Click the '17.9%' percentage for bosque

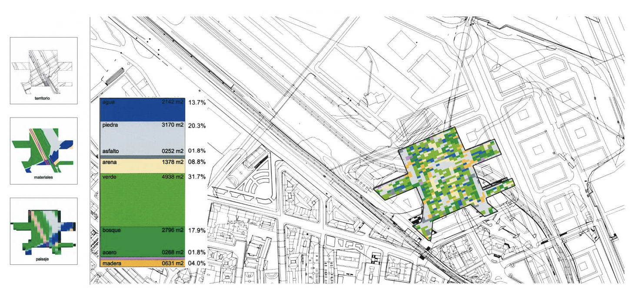pyautogui.click(x=197, y=230)
